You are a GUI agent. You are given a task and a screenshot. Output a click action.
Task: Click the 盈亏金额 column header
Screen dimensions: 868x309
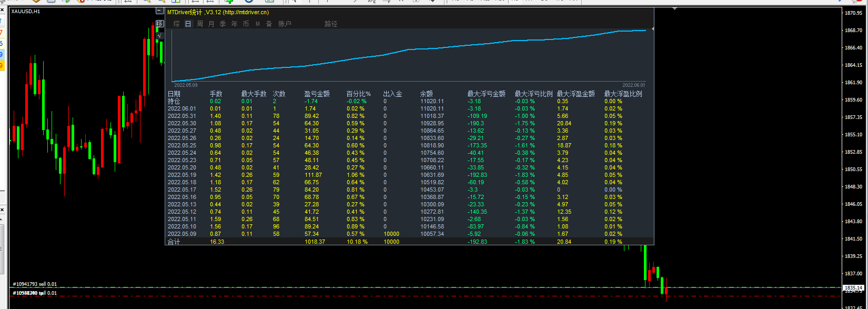pos(317,94)
